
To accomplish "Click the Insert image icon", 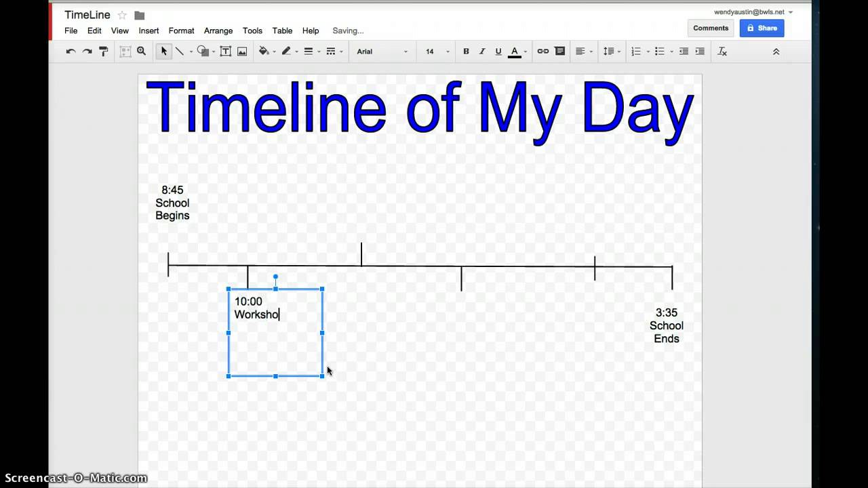I will tap(242, 51).
